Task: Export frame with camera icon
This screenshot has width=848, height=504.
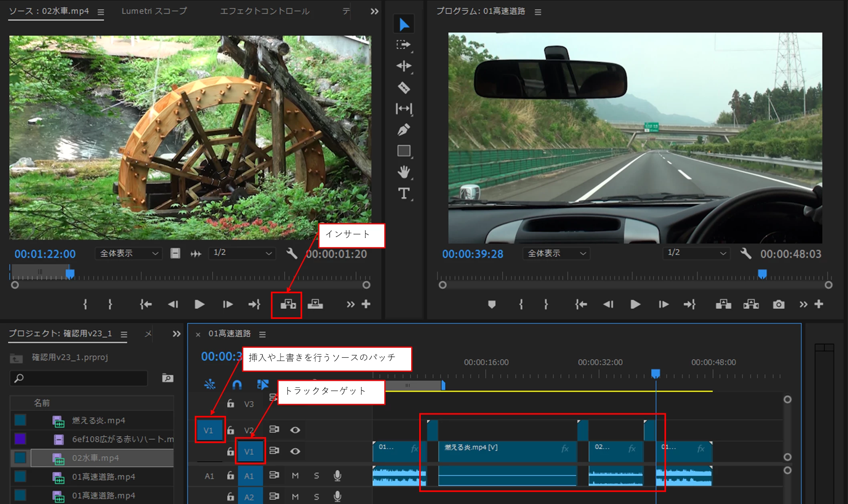Action: click(x=778, y=304)
